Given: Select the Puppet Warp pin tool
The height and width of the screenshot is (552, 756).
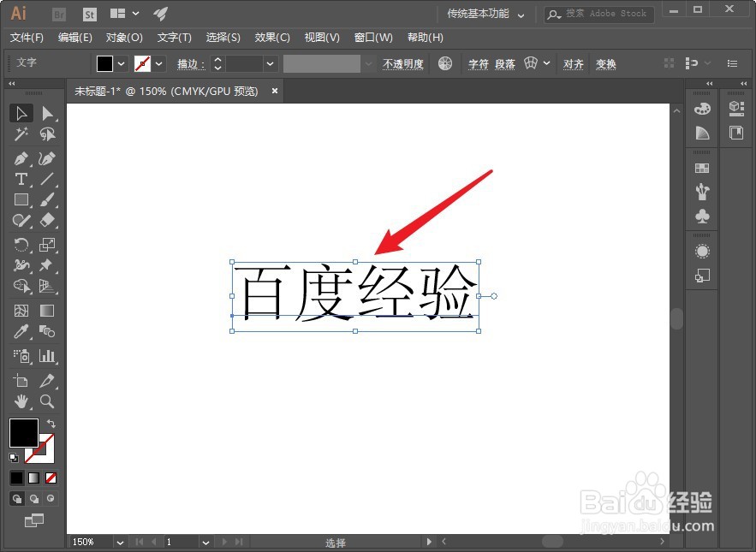Looking at the screenshot, I should click(x=47, y=265).
